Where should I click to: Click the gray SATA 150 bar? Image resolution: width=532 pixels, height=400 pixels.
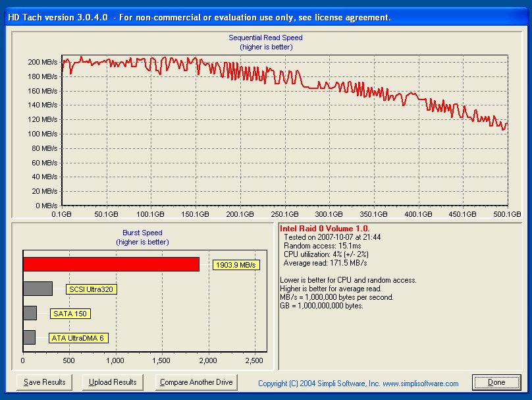(30, 313)
